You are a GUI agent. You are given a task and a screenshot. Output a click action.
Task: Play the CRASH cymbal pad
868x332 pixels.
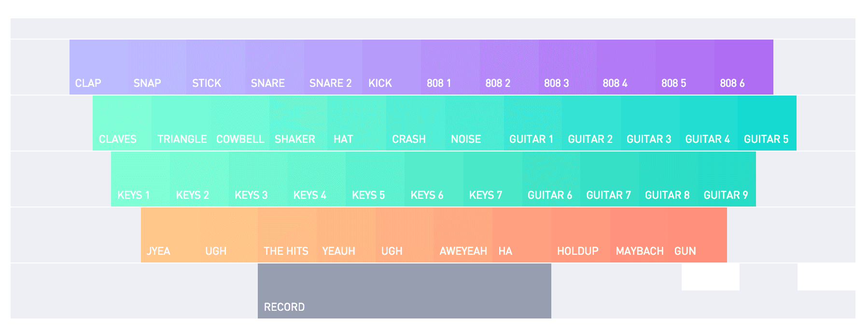(x=416, y=123)
